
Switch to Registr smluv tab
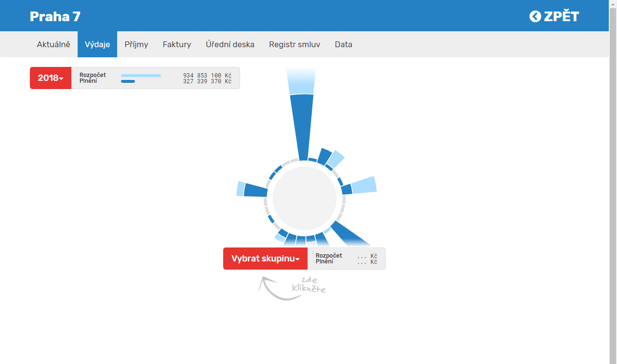295,44
